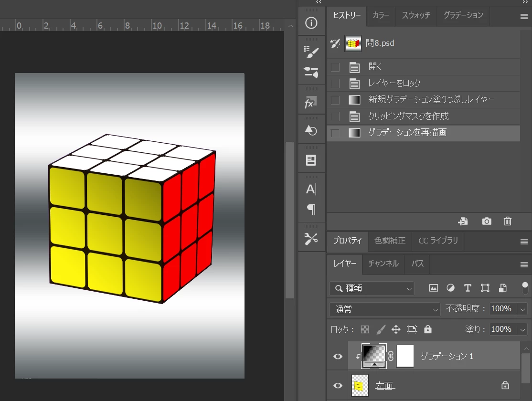Select the クリッピングマスクを作成 history state

(423, 116)
